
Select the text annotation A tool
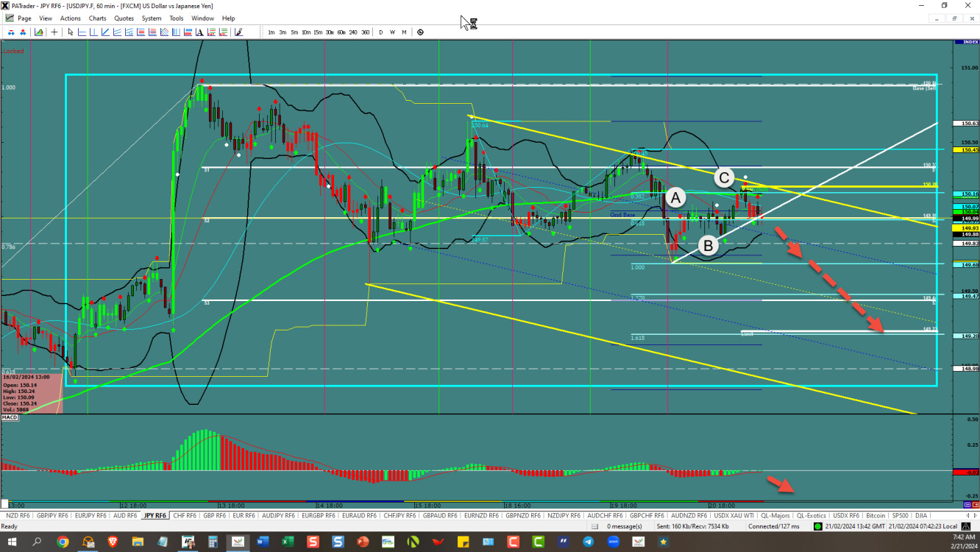point(199,32)
